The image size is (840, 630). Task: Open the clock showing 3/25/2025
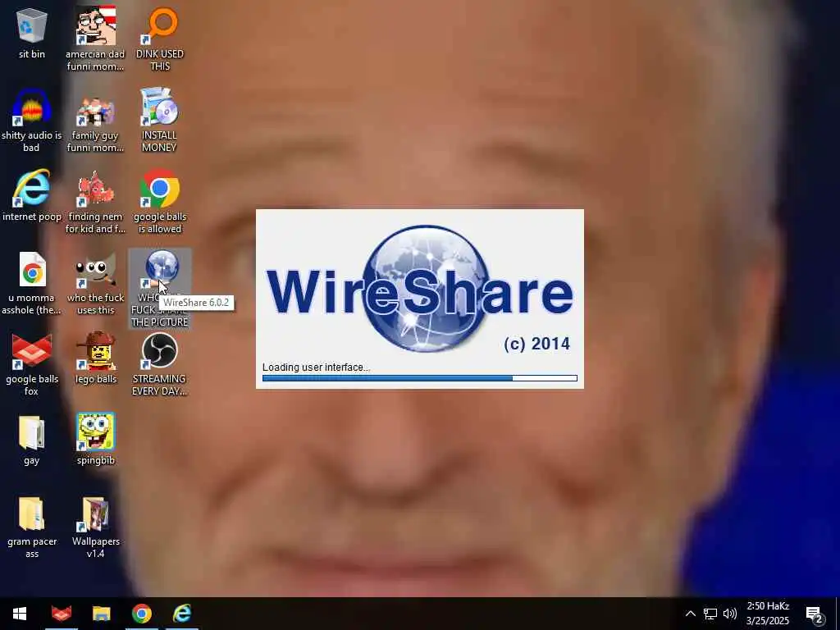pyautogui.click(x=768, y=614)
